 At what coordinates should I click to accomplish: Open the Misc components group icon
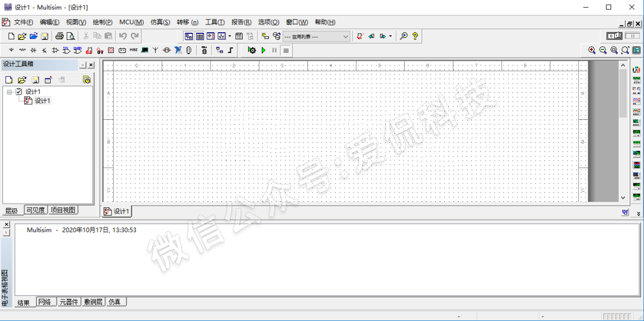[134, 51]
